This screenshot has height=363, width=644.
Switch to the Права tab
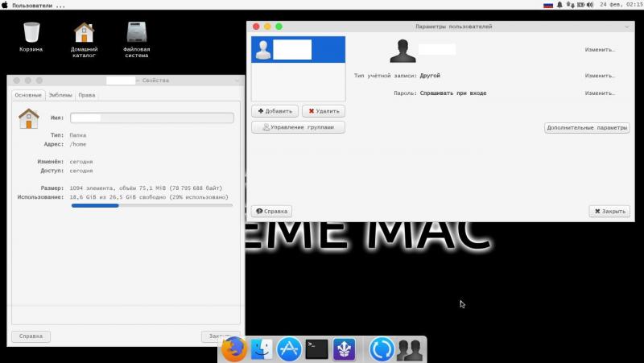[x=87, y=95]
